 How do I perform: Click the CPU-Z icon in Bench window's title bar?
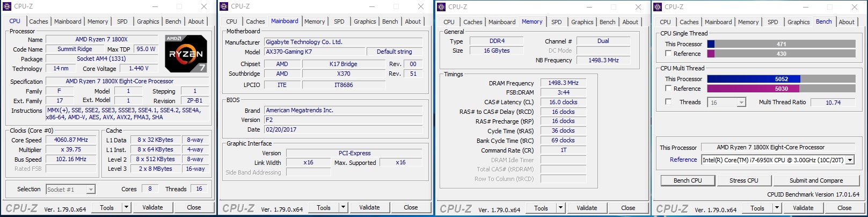658,6
